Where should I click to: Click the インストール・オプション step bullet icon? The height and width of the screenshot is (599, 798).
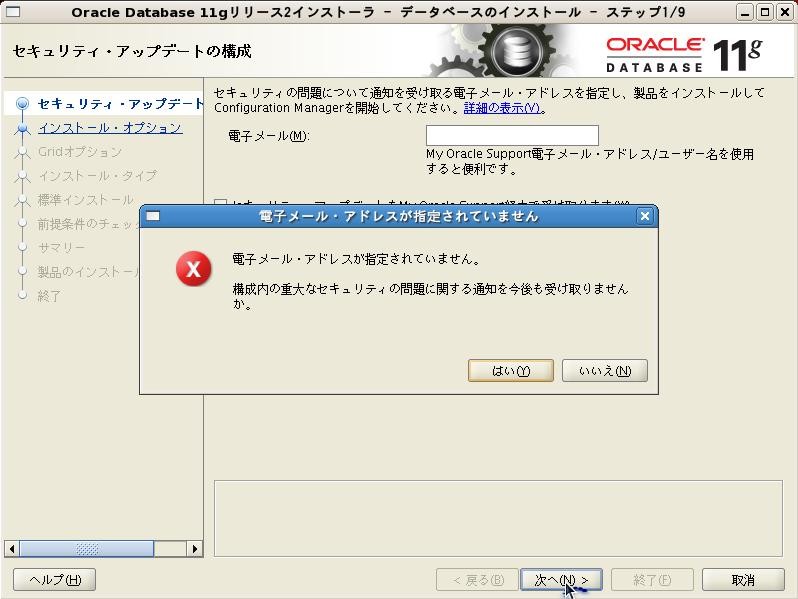coord(22,128)
